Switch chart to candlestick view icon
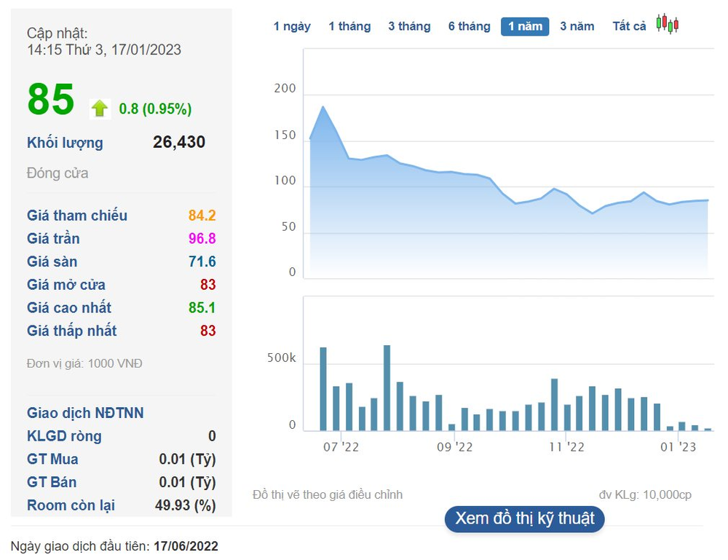728x560 pixels. (x=668, y=24)
